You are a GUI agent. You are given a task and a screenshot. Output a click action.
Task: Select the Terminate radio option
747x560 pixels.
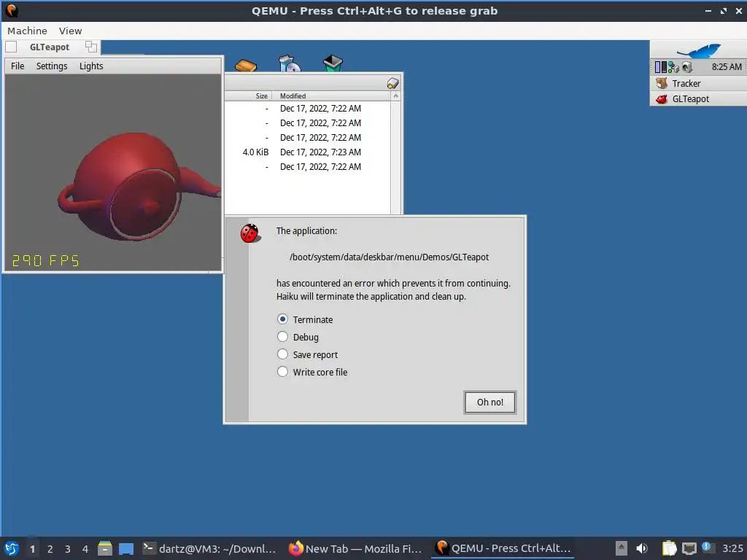coord(282,319)
